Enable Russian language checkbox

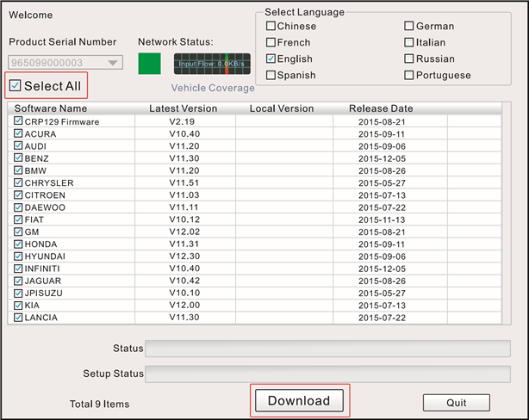[409, 59]
